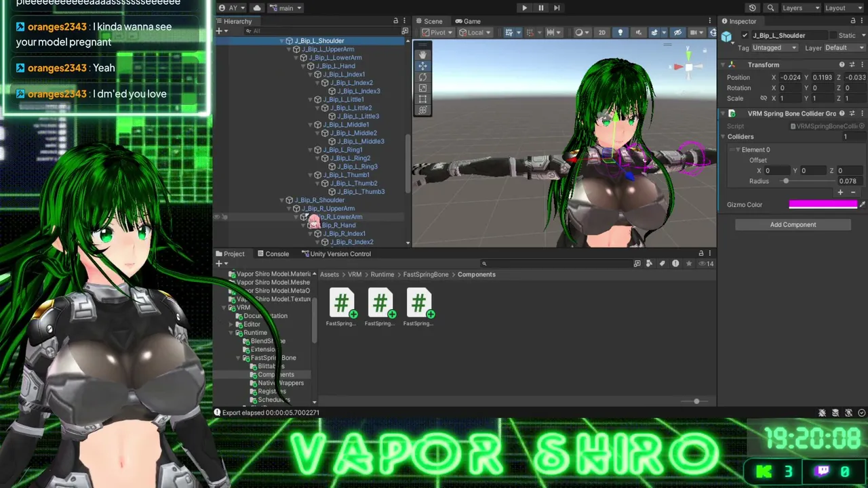The image size is (868, 488).
Task: Collapse the Transform component foldout
Action: [x=723, y=64]
